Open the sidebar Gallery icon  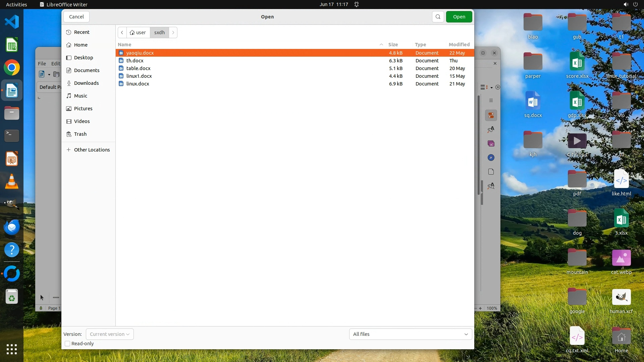click(x=491, y=144)
